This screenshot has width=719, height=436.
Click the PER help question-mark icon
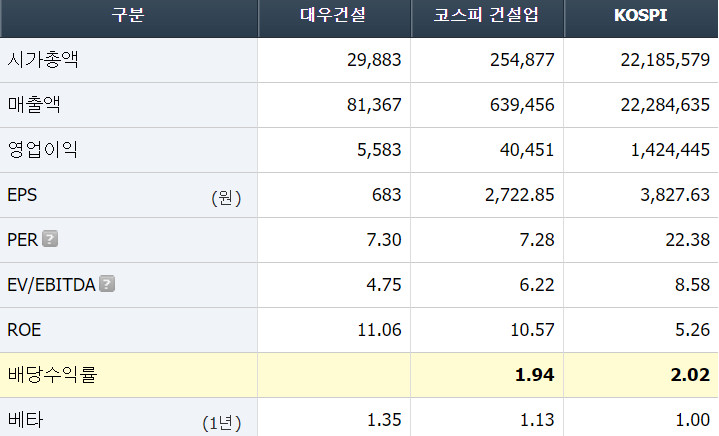click(50, 239)
